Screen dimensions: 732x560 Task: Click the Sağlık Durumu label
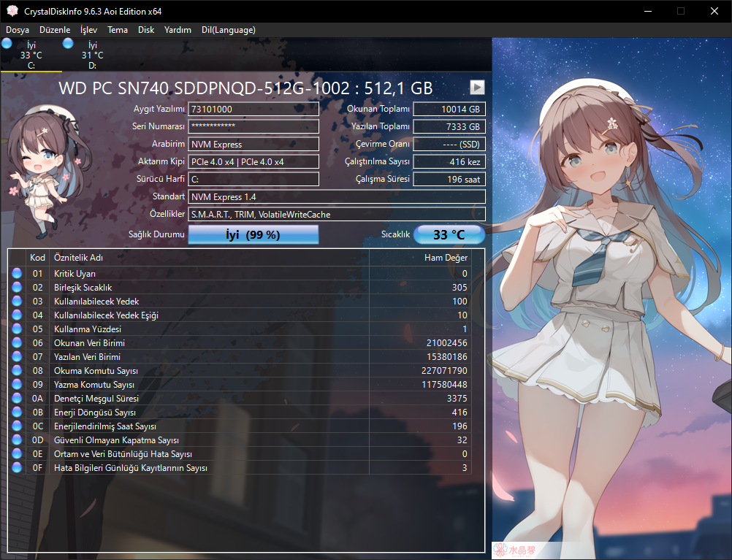(156, 234)
